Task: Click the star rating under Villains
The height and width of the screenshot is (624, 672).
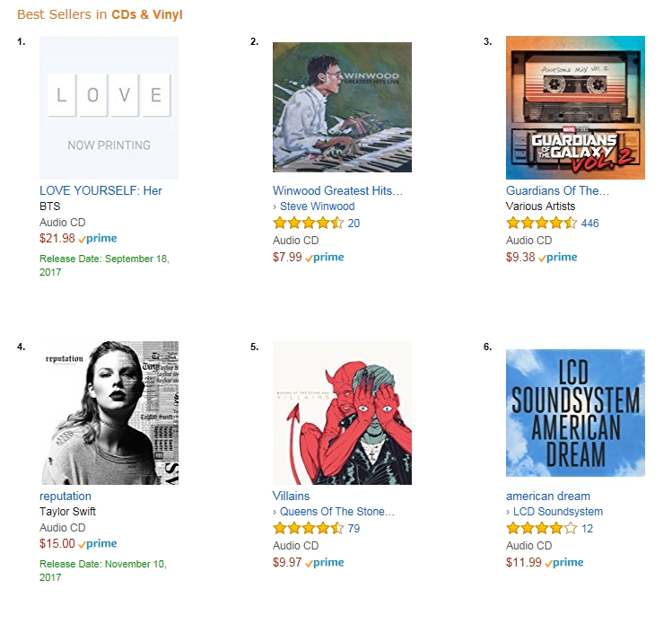Action: (308, 529)
